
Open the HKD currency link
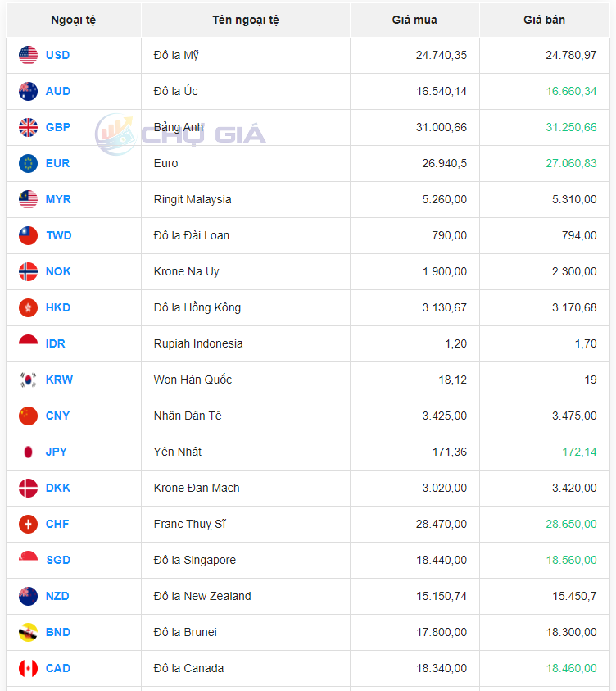click(x=57, y=307)
